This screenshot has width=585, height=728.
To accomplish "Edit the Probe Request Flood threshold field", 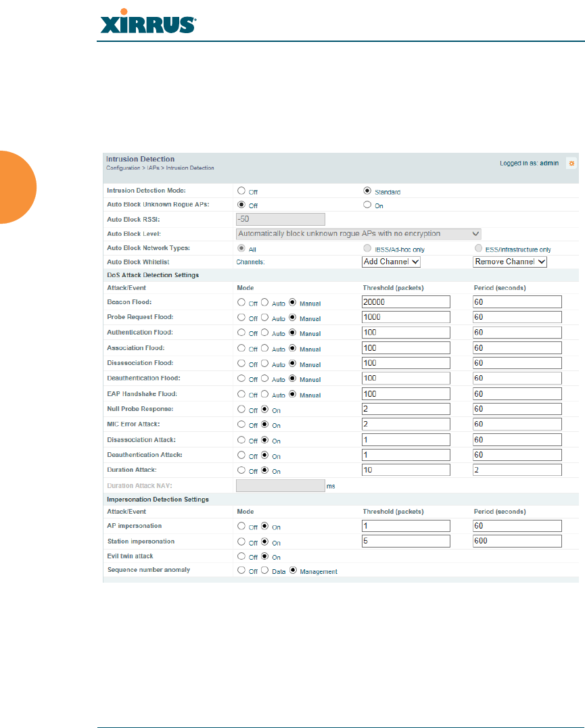I will click(406, 317).
